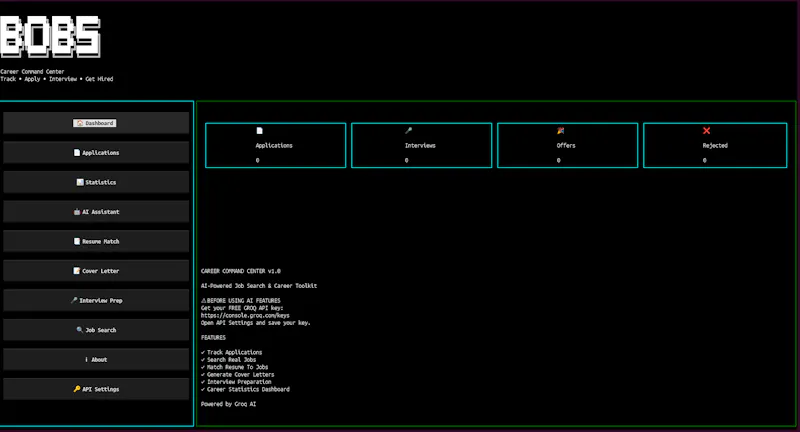Click the 0 count under Rejected
The image size is (800, 432).
[x=705, y=160]
